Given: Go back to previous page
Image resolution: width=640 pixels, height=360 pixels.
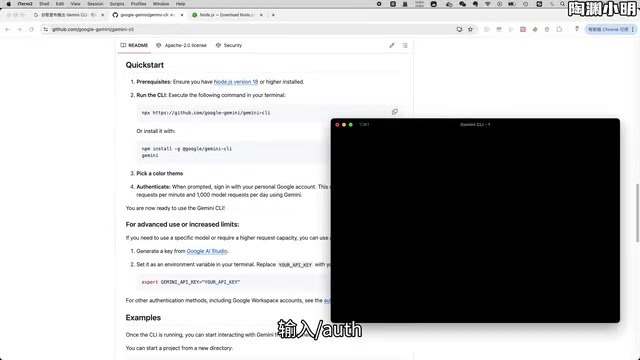Looking at the screenshot, I should pyautogui.click(x=7, y=29).
